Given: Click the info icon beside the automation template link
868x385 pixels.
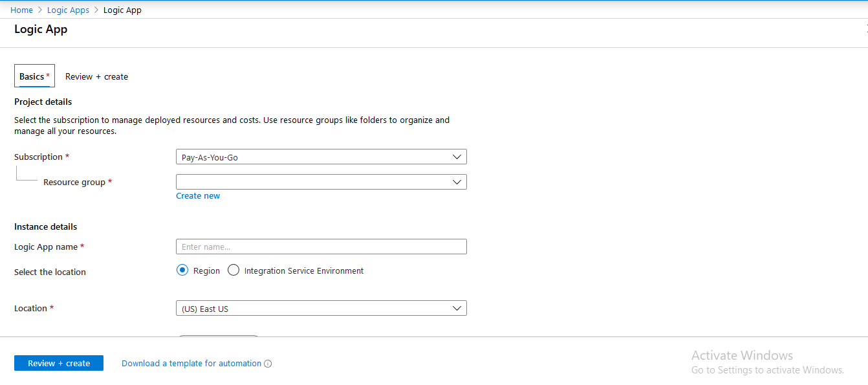Looking at the screenshot, I should (x=268, y=363).
